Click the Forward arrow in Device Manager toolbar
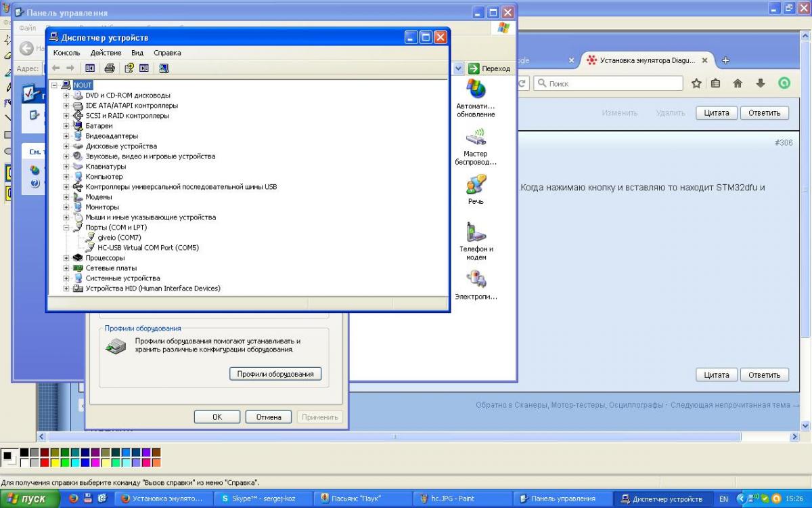812x508 pixels. 70,68
